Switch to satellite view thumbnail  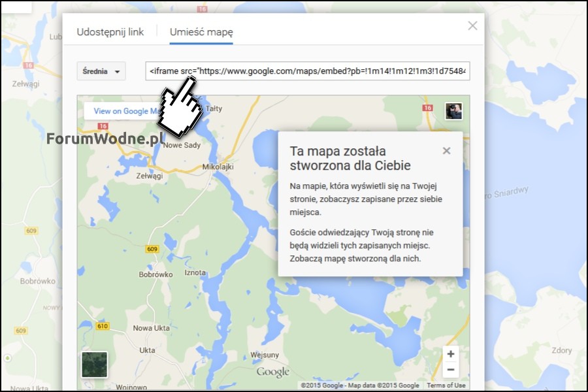[95, 365]
